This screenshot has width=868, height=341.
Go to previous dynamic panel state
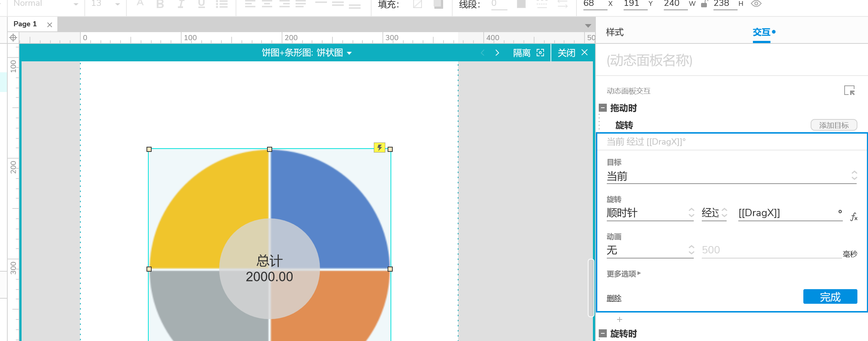[x=483, y=53]
